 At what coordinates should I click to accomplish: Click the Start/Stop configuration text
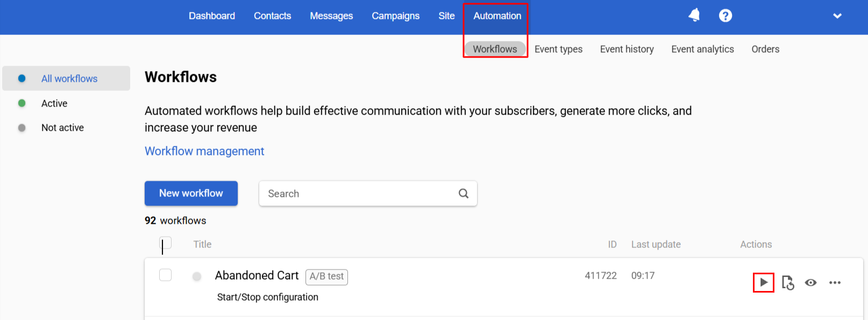click(x=268, y=297)
